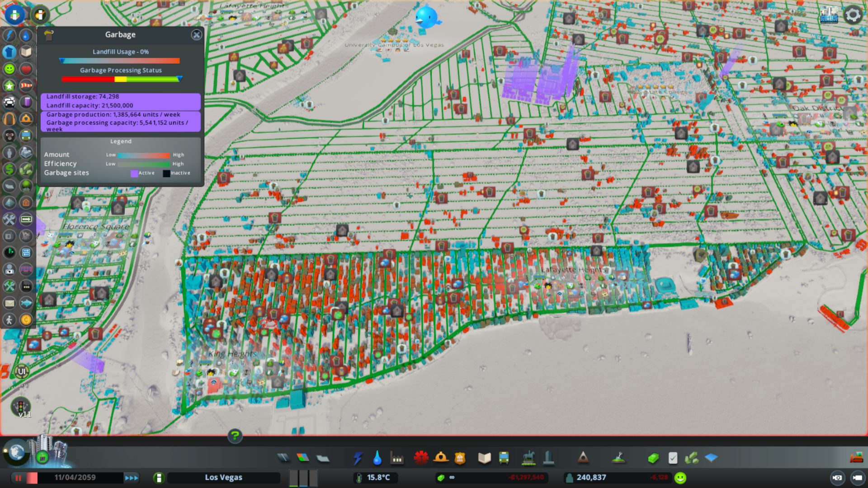
Task: Open the Water and Sewage build menu
Action: [377, 458]
